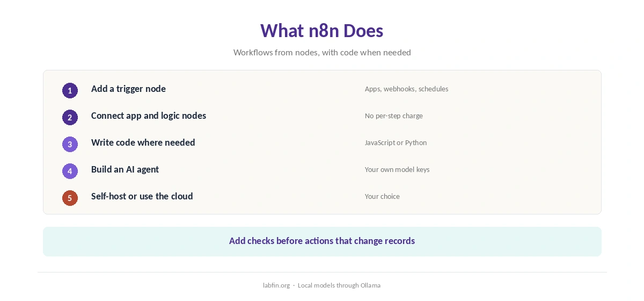The height and width of the screenshot is (301, 644).
Task: Click 'Your own model keys' note
Action: 397,169
